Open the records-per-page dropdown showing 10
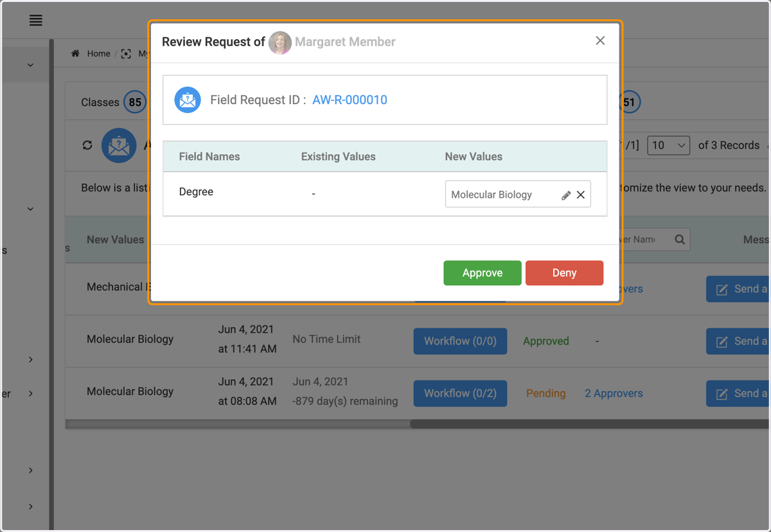Image resolution: width=771 pixels, height=532 pixels. point(669,145)
